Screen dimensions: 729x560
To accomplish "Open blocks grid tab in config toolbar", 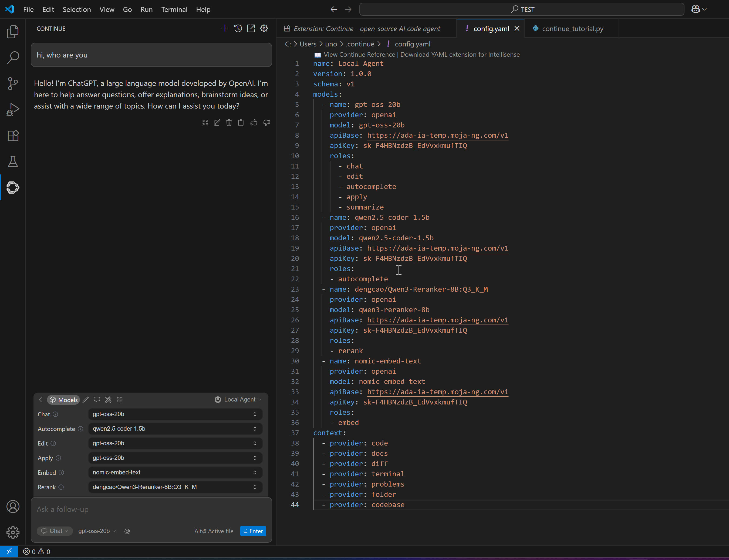I will coord(120,399).
